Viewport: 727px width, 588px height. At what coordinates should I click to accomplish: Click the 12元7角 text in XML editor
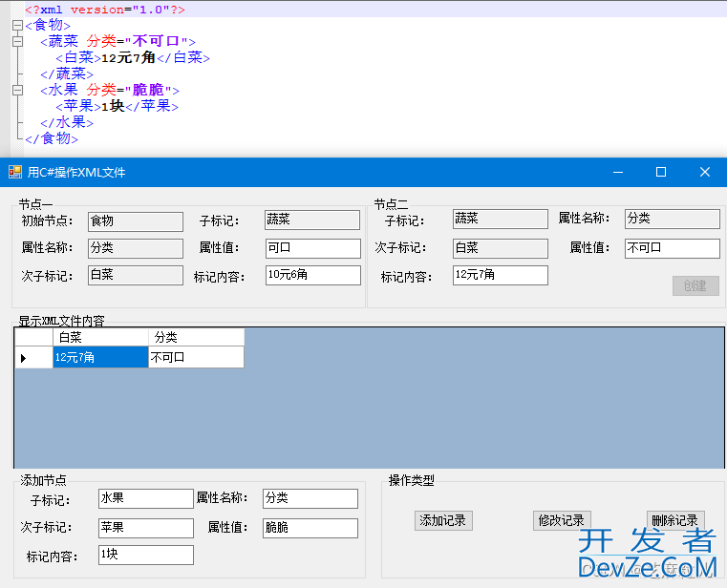[128, 58]
